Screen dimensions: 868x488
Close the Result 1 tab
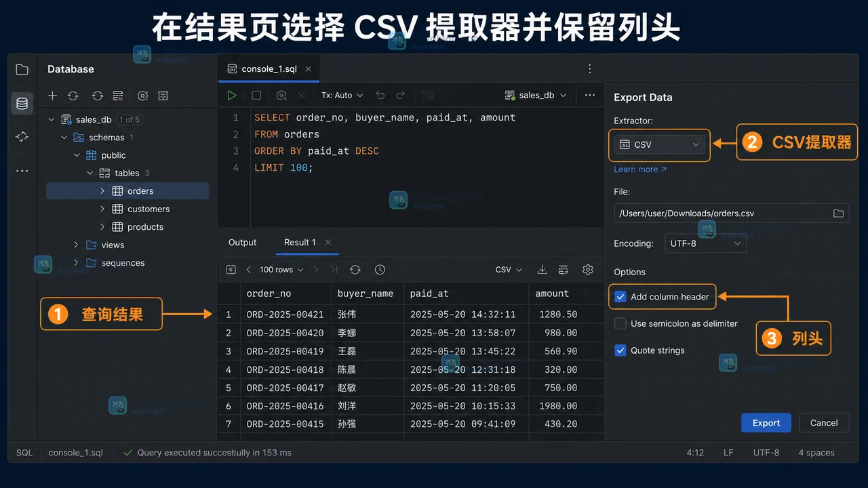pyautogui.click(x=328, y=243)
